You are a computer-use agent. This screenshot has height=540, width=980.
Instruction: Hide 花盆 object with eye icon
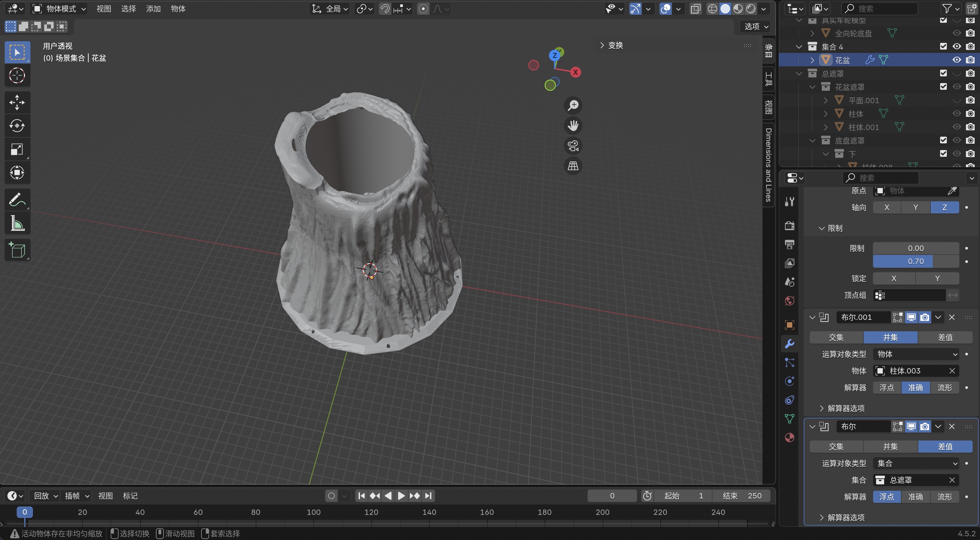(x=957, y=60)
